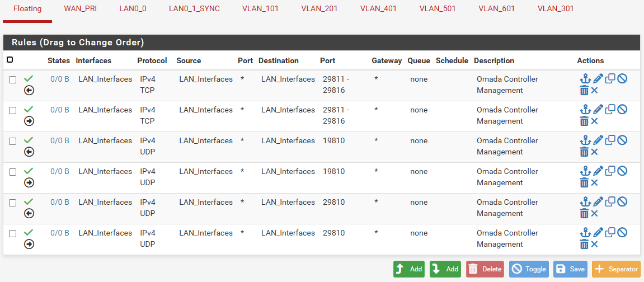Edit the fifth rule via its pencil icon
Image resolution: width=644 pixels, height=282 pixels.
point(598,202)
